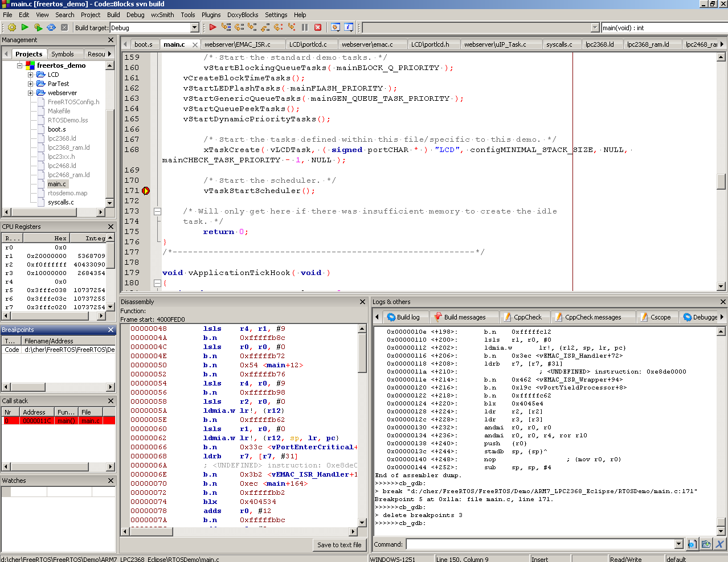
Task: Open the debugging windows icon
Action: (x=336, y=27)
